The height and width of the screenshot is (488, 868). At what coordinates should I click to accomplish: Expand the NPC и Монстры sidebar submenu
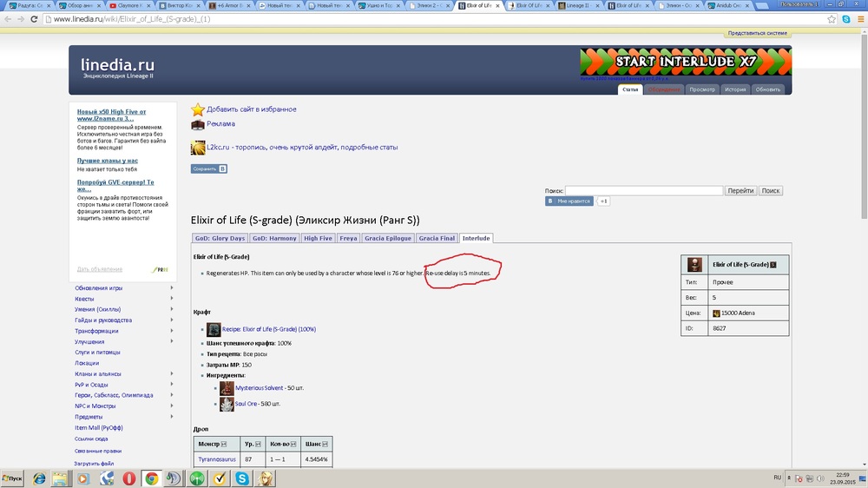172,406
